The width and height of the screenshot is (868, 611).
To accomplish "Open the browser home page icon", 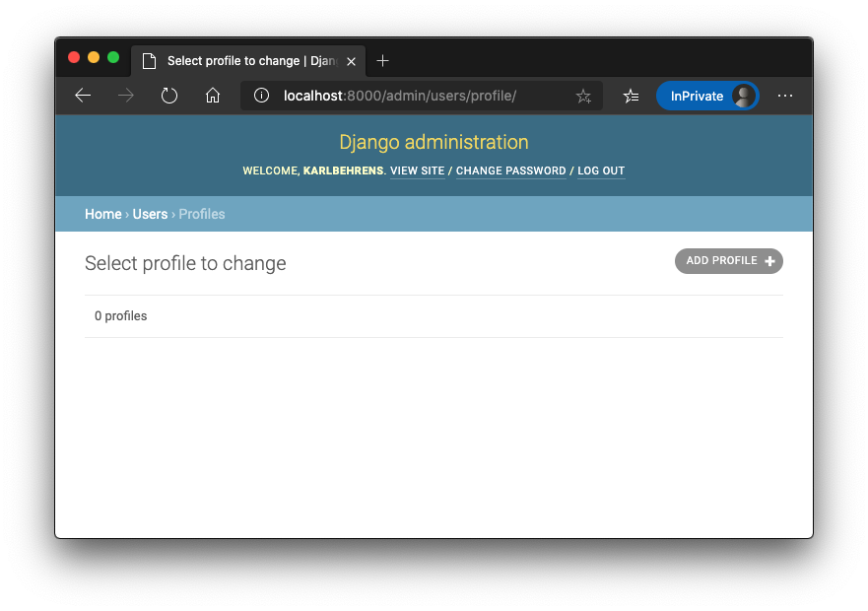I will tap(213, 96).
